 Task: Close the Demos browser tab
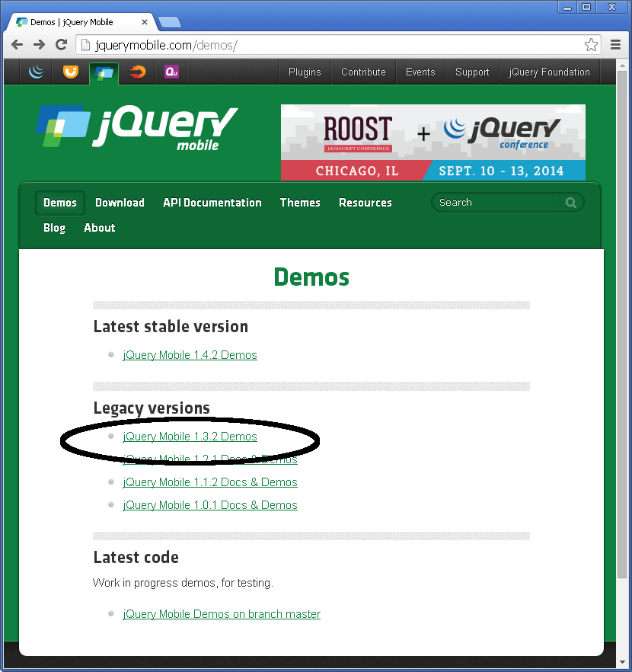coord(145,22)
